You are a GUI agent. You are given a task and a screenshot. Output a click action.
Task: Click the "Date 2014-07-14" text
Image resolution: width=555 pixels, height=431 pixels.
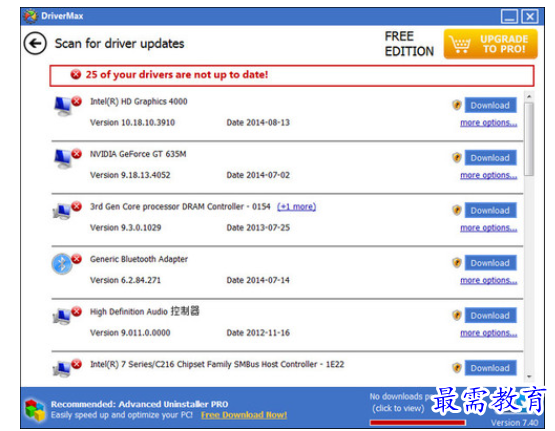258,280
